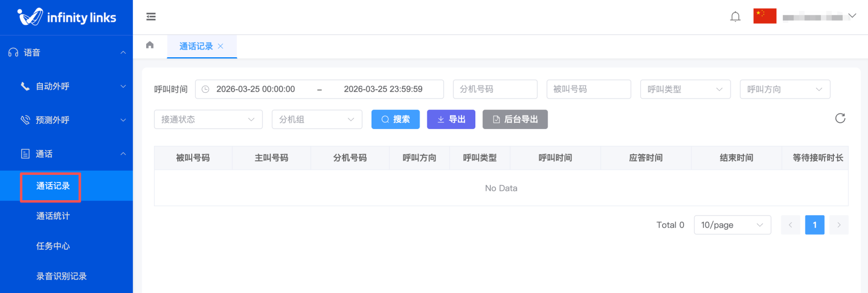Screen dimensions: 868x293
Task: Click the clock icon in date range
Action: [x=205, y=89]
